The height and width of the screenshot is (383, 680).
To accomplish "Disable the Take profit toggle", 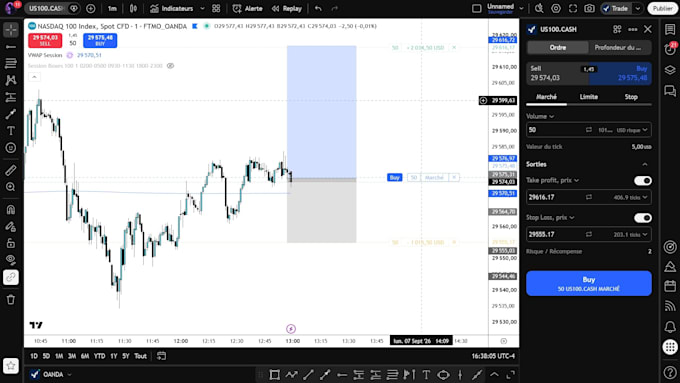I will click(x=643, y=180).
